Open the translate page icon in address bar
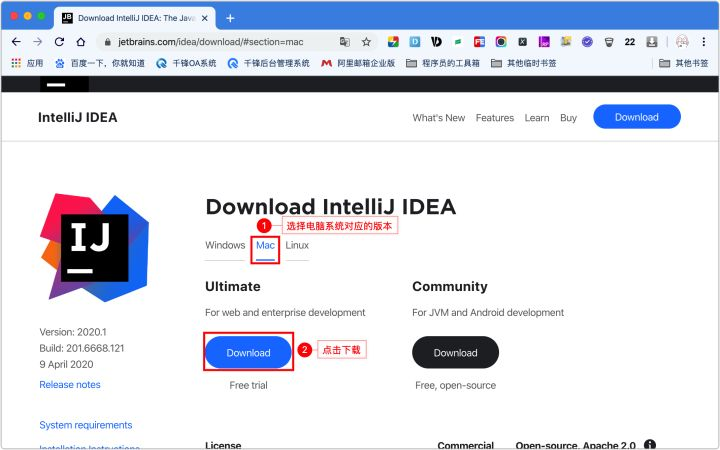720x450 pixels. pos(344,42)
